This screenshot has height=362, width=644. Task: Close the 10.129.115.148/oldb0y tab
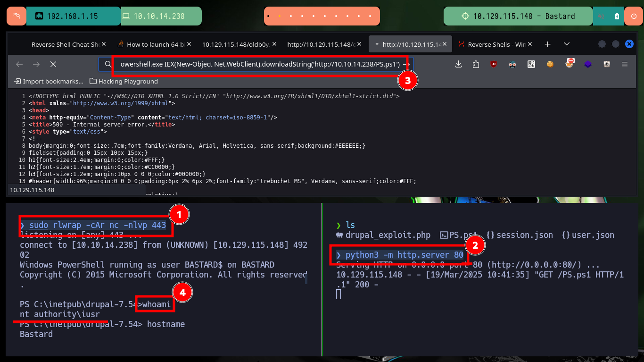tap(274, 44)
